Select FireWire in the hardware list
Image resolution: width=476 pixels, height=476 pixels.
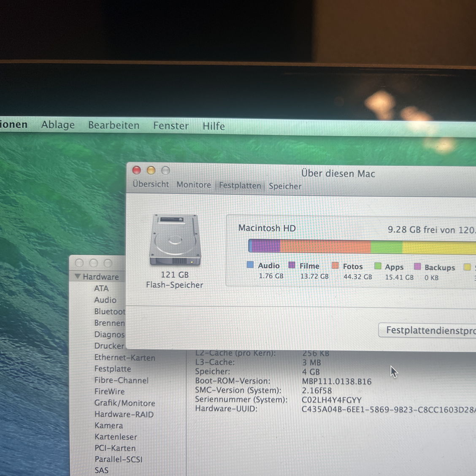109,391
